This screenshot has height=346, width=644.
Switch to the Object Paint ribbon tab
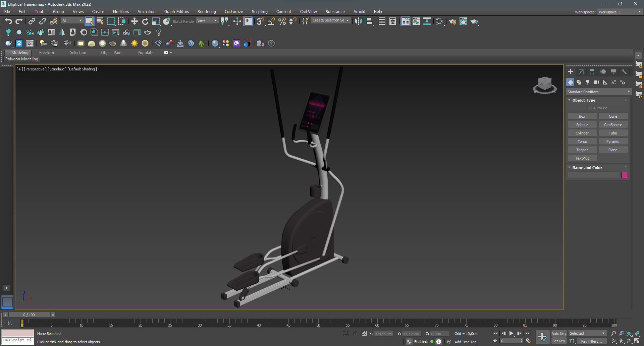coord(112,53)
